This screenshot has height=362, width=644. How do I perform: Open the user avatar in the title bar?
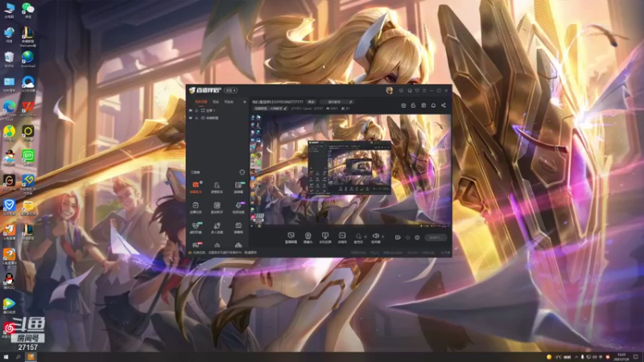click(x=390, y=90)
